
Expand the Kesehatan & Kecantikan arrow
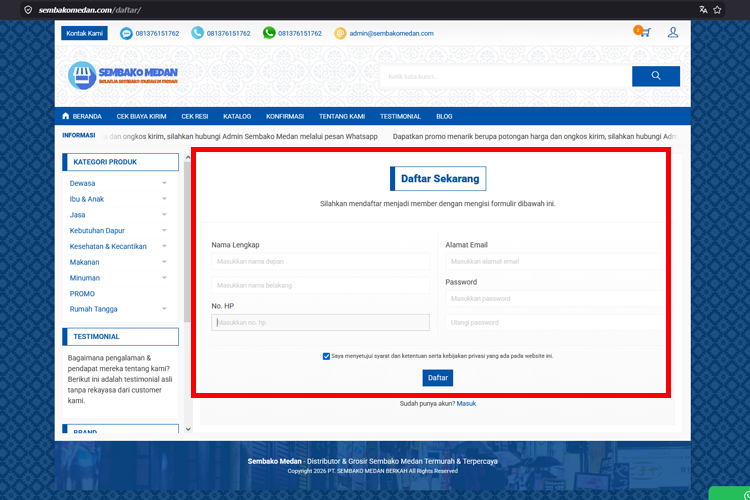click(x=164, y=246)
